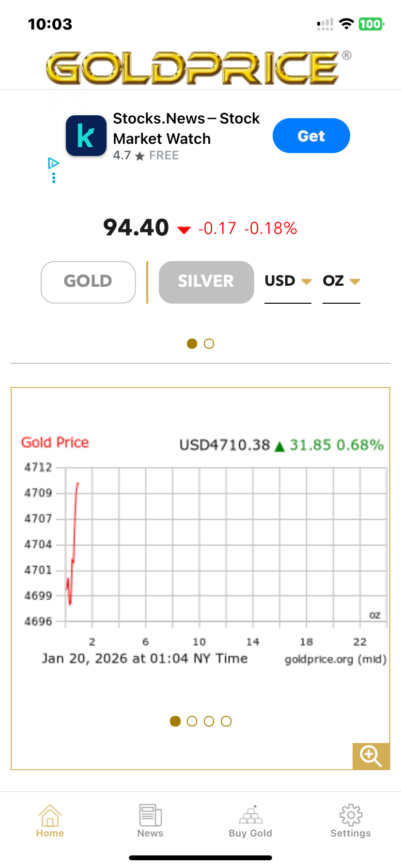401x868 pixels.
Task: Open the Home house icon
Action: (50, 816)
